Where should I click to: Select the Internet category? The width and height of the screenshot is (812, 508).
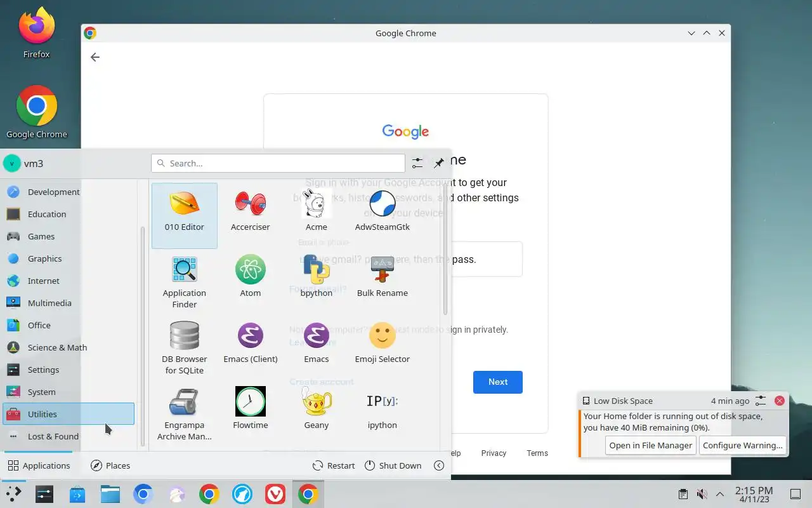coord(69,281)
